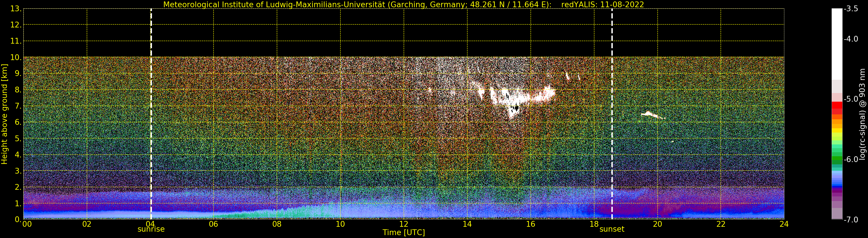Click the 'Time [UTC]' axis label

(403, 232)
